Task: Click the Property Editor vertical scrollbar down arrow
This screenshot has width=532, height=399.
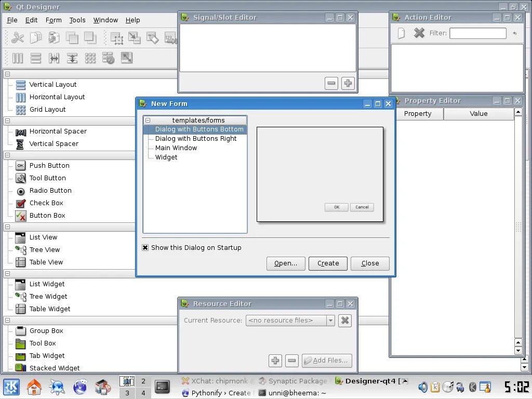Action: click(518, 351)
